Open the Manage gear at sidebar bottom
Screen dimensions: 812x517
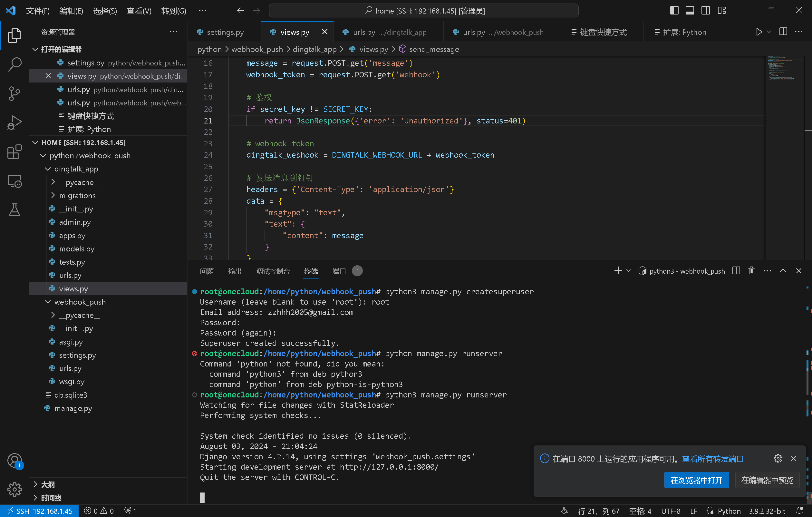(x=15, y=489)
